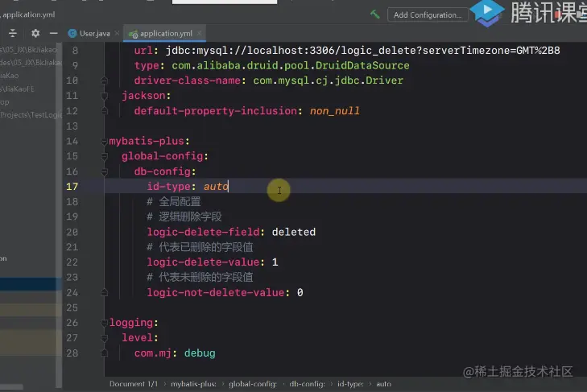587x392 pixels.
Task: Click the mybatis-plus breadcrumb
Action: pos(193,384)
